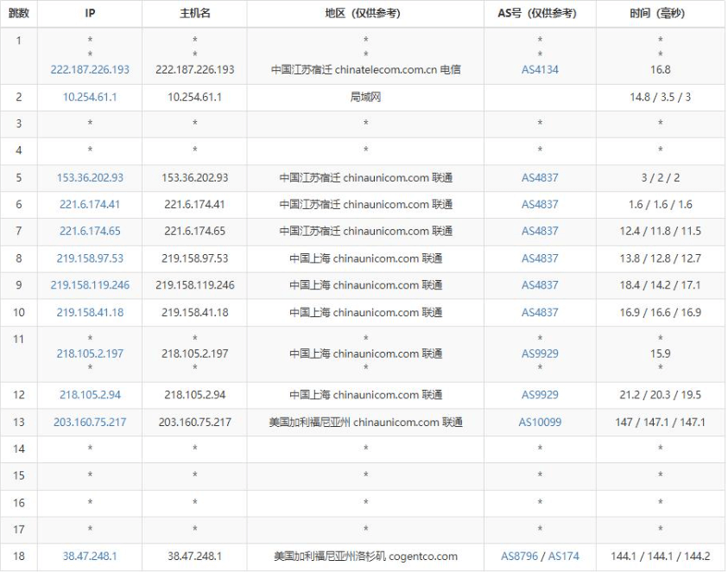Follow the blue 219.158.119.246 IP link
Screen dimensions: 728x573
pos(90,285)
